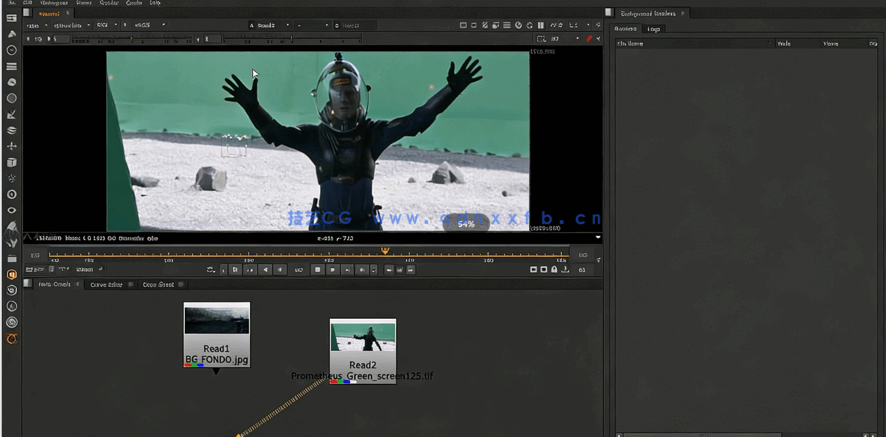The height and width of the screenshot is (437, 886).
Task: Click the orange highlighted icon in left toolbar
Action: coord(11,274)
